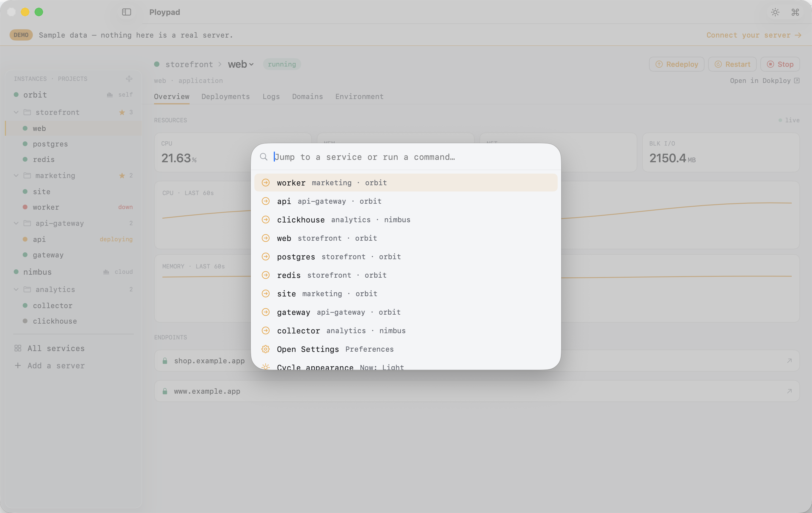Open the web service dropdown in breadcrumb
Viewport: 812px width, 513px height.
pos(241,64)
